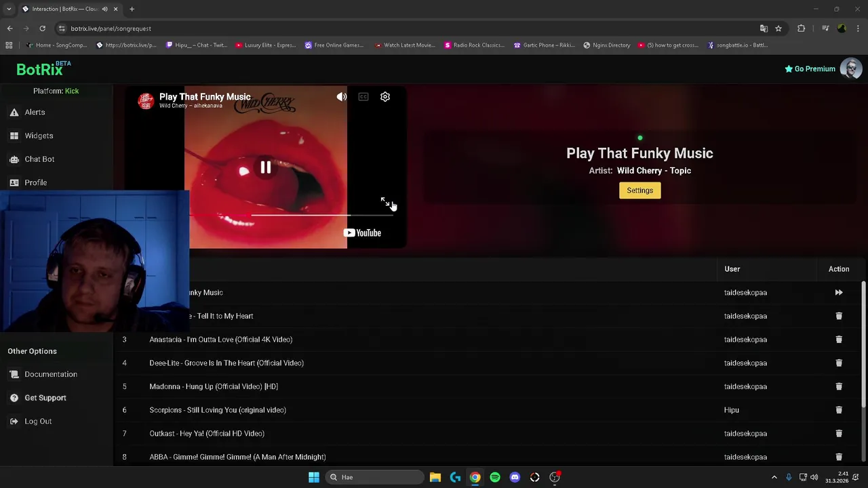Open the Chat Bot sidebar item
The width and height of the screenshot is (868, 488).
(39, 159)
